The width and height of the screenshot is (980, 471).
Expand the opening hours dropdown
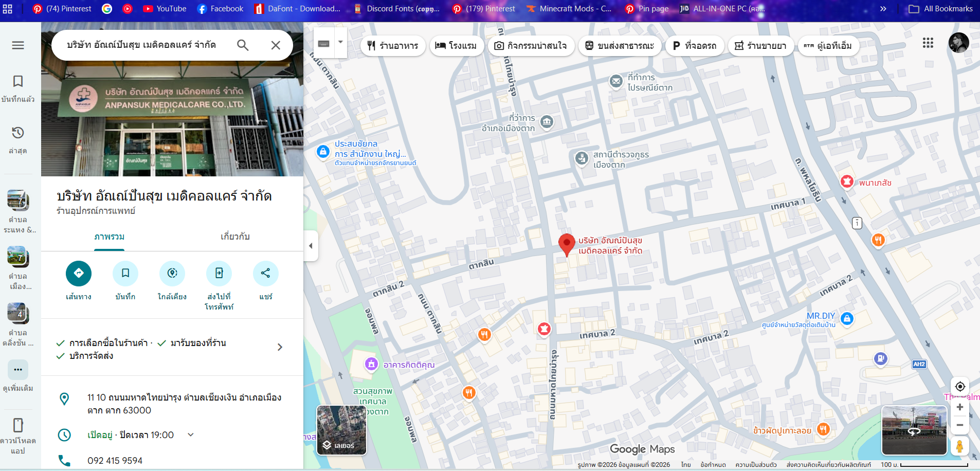point(191,435)
